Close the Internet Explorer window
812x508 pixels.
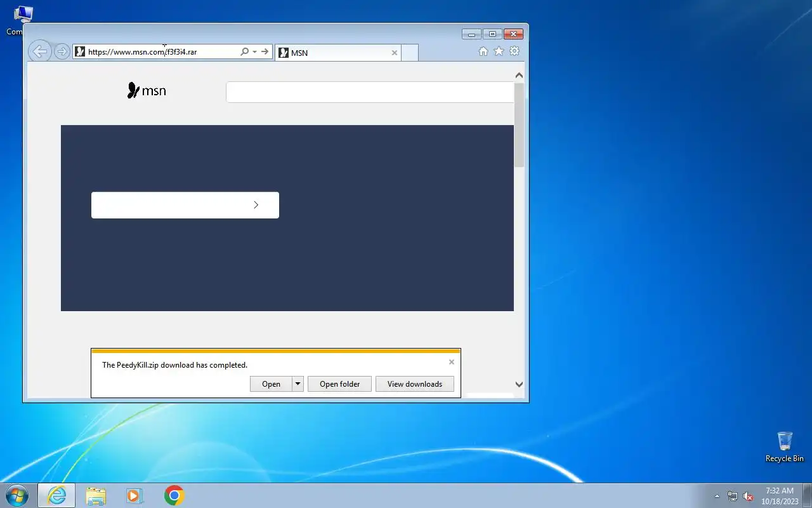pyautogui.click(x=514, y=34)
